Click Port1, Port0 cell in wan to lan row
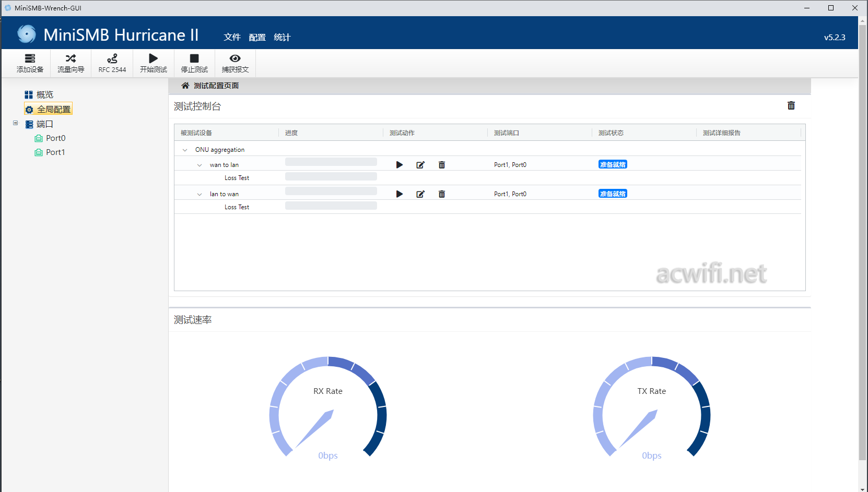 click(x=510, y=165)
